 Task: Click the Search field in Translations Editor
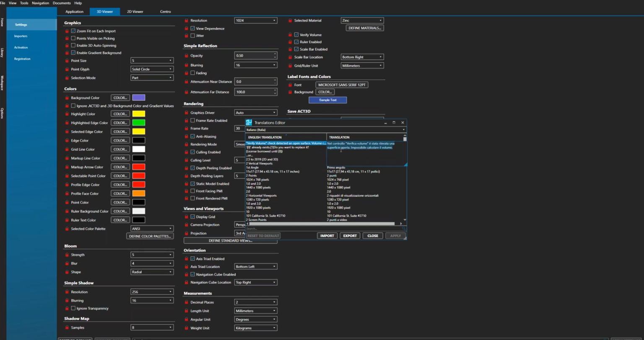point(323,229)
